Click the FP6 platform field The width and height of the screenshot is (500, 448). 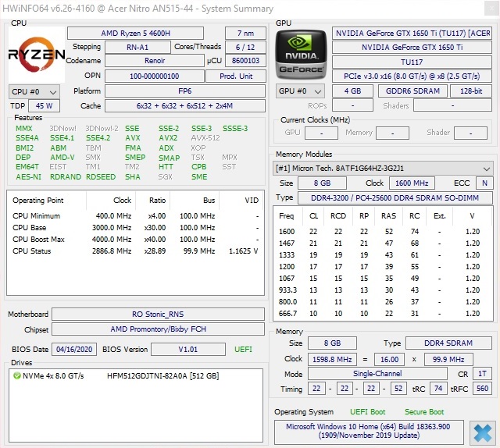click(185, 91)
